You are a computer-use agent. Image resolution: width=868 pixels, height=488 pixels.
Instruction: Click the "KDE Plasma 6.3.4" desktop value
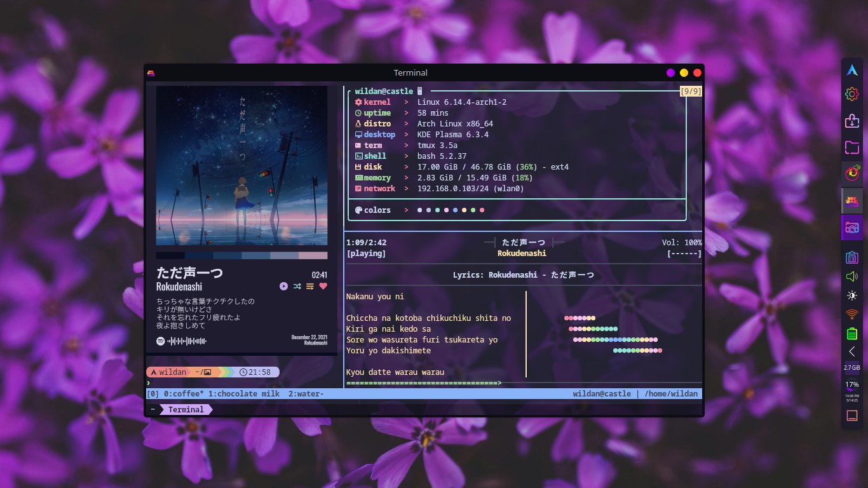point(453,135)
